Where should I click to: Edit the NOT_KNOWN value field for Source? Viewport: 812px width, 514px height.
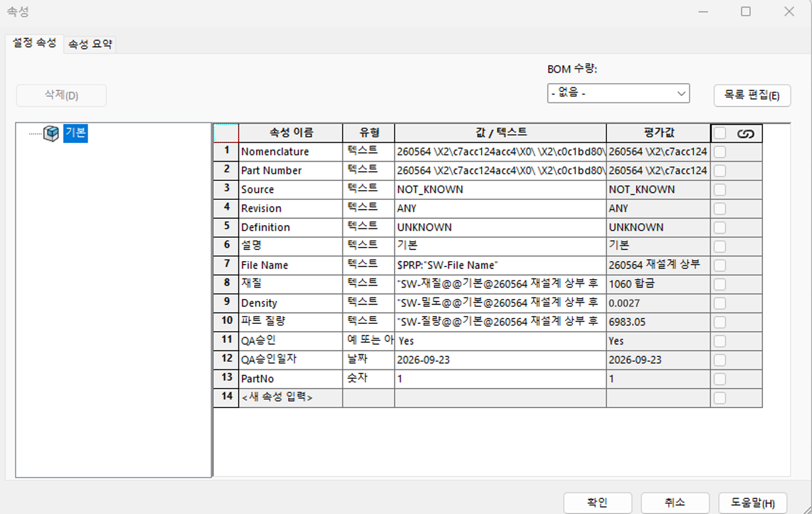(500, 189)
